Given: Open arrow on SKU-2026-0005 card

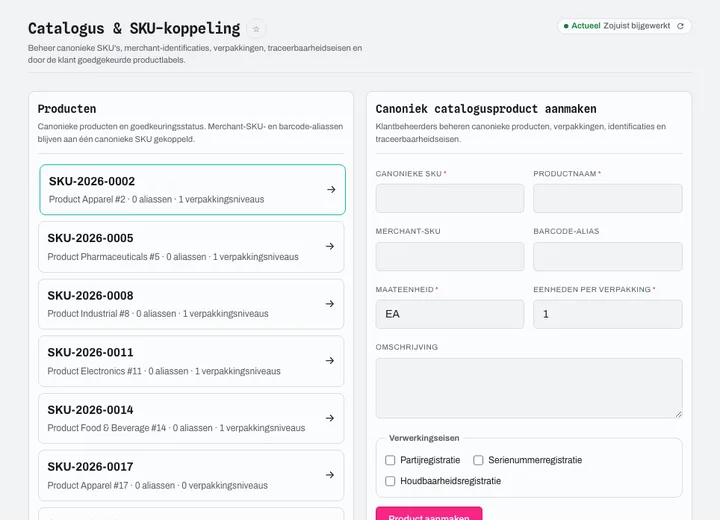Looking at the screenshot, I should click(330, 246).
